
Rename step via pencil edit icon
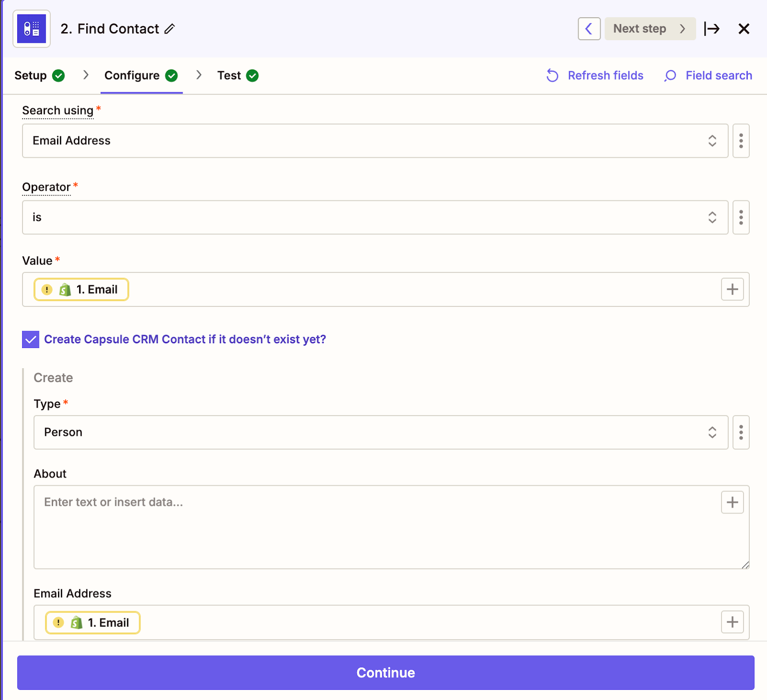pos(170,29)
